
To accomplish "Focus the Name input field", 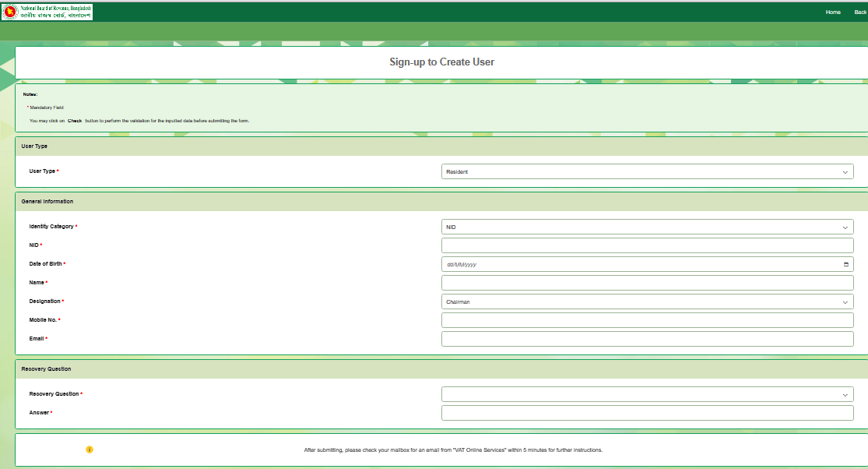I will (x=647, y=283).
